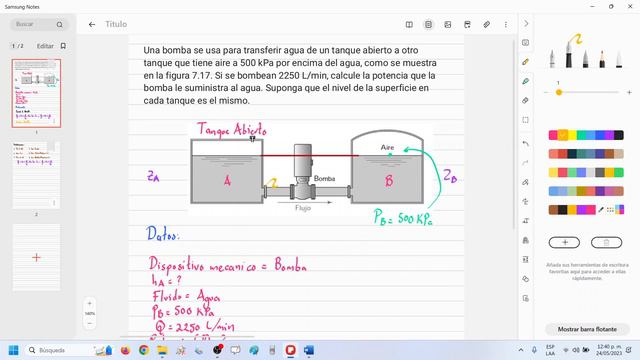640x360 pixels.
Task: Increase pen thickness with the plus sign
Action: (629, 93)
